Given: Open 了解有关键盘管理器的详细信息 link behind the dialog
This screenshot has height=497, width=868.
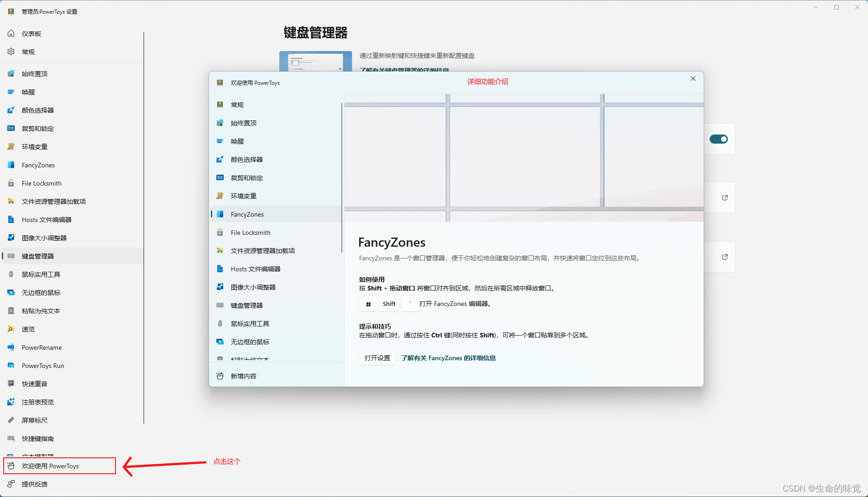Looking at the screenshot, I should [x=404, y=70].
